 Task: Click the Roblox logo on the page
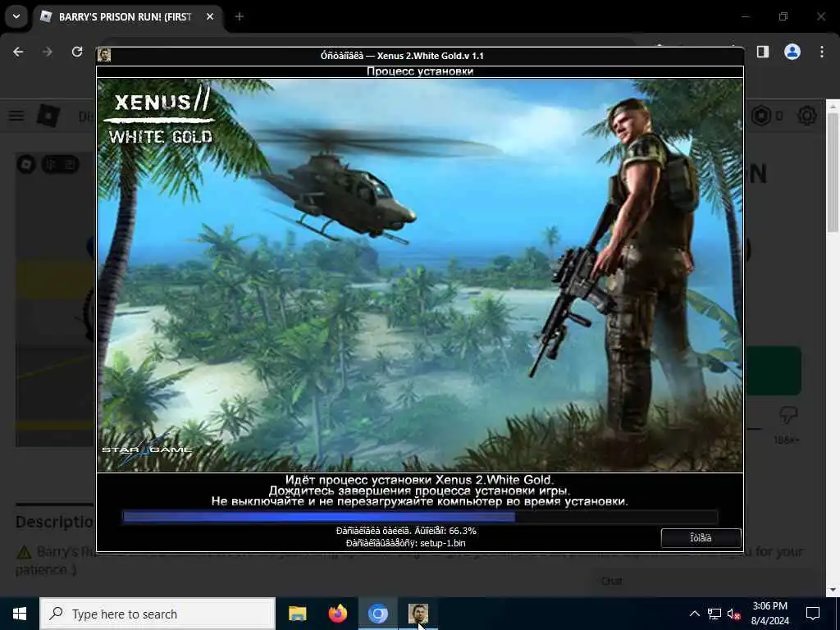[48, 116]
